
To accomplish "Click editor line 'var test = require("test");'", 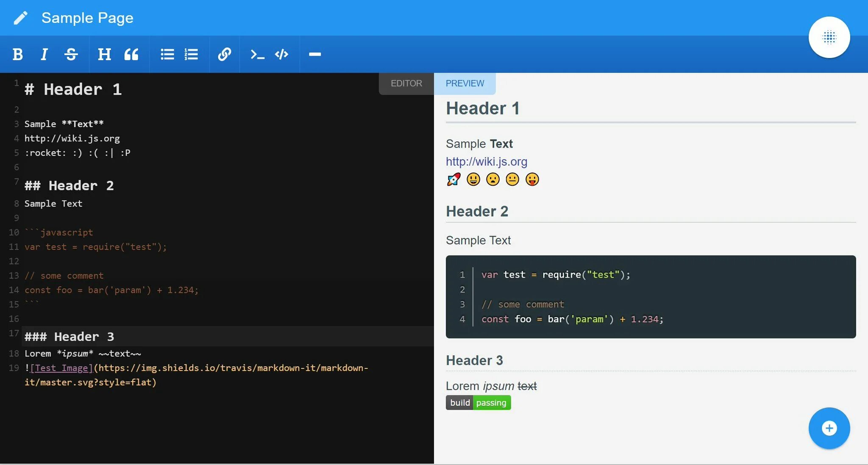I will [x=96, y=247].
